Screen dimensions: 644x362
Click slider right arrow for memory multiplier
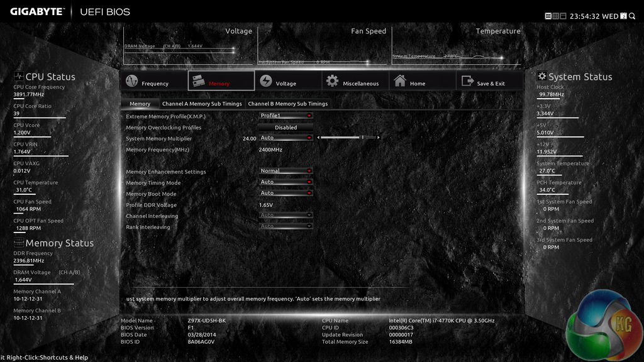[378, 138]
